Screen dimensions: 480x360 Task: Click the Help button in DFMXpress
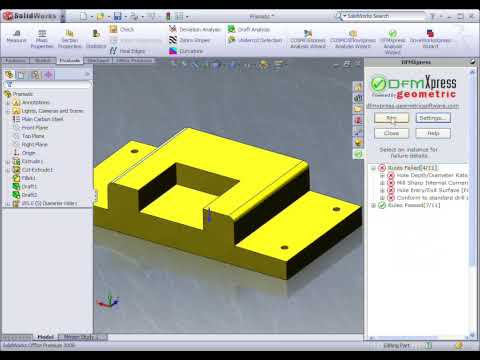tap(433, 133)
